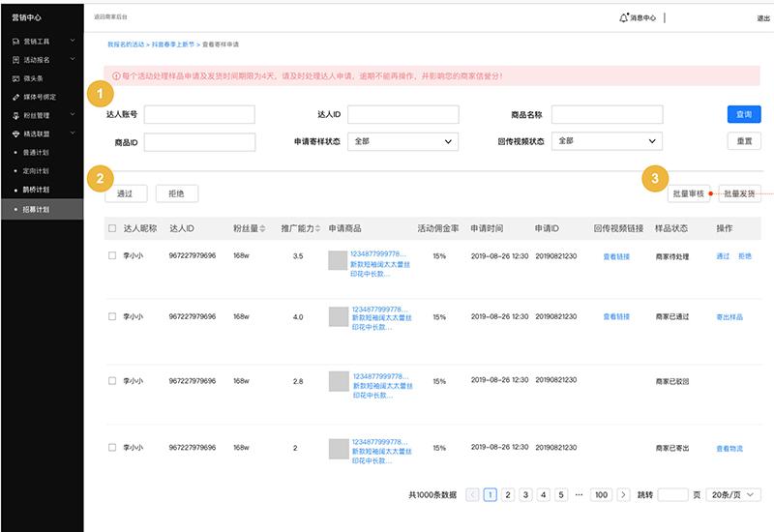Click the blue 查询 button

point(743,114)
